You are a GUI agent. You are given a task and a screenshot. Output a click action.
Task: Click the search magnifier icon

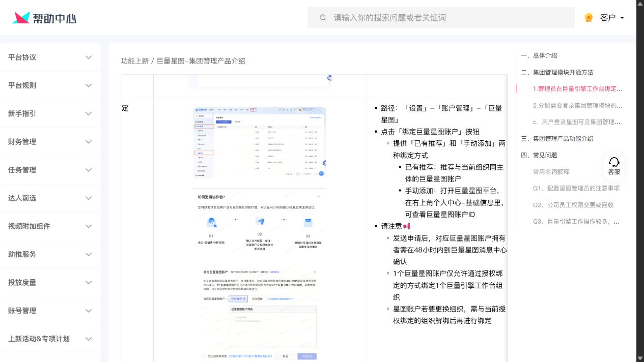click(x=323, y=18)
